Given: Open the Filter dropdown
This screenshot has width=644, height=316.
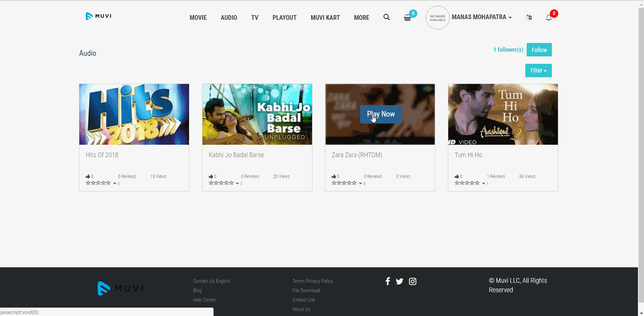Looking at the screenshot, I should (x=538, y=71).
